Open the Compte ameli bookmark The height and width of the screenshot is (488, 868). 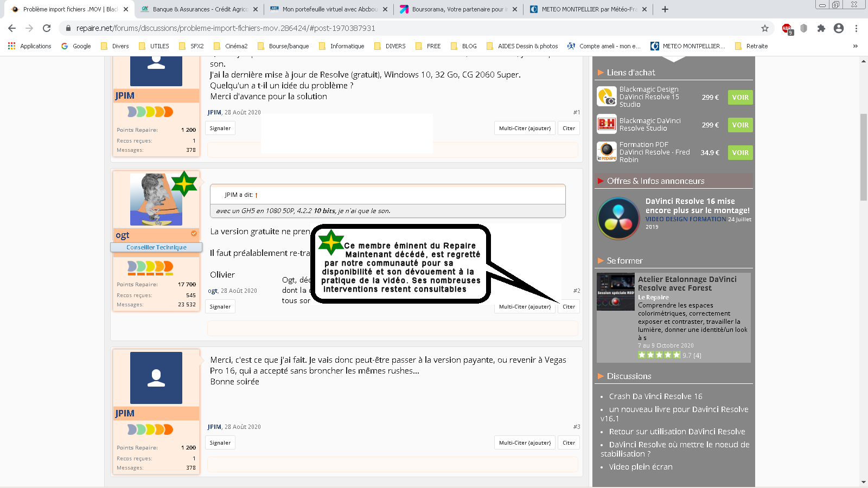(604, 46)
